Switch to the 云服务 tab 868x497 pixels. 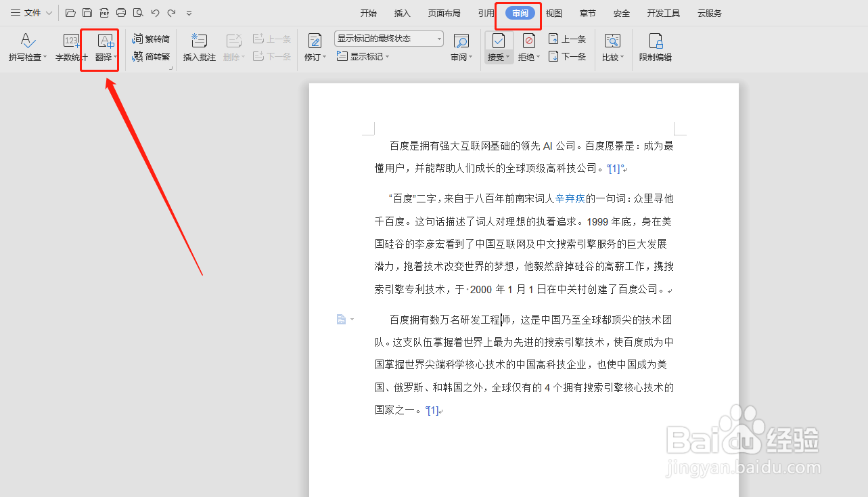710,14
